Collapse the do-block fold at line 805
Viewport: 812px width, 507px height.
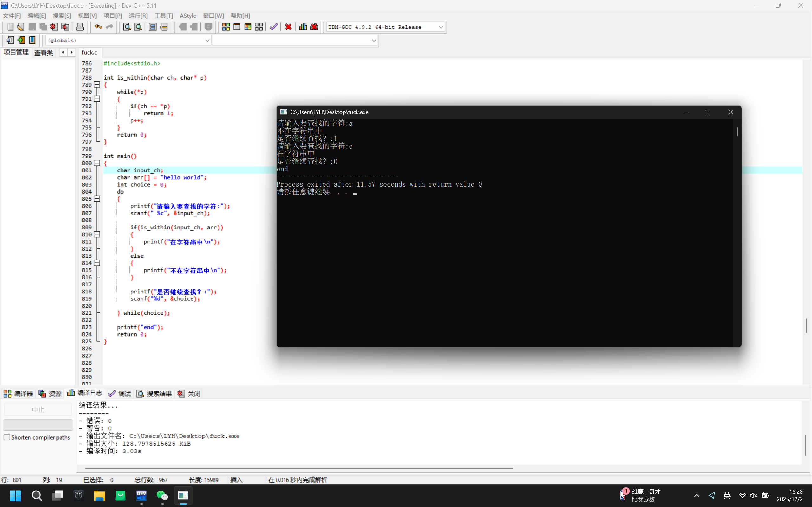(x=97, y=199)
